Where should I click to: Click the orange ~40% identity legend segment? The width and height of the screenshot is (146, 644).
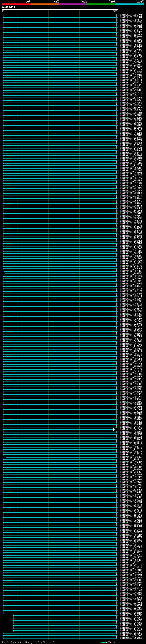[x=45, y=4]
